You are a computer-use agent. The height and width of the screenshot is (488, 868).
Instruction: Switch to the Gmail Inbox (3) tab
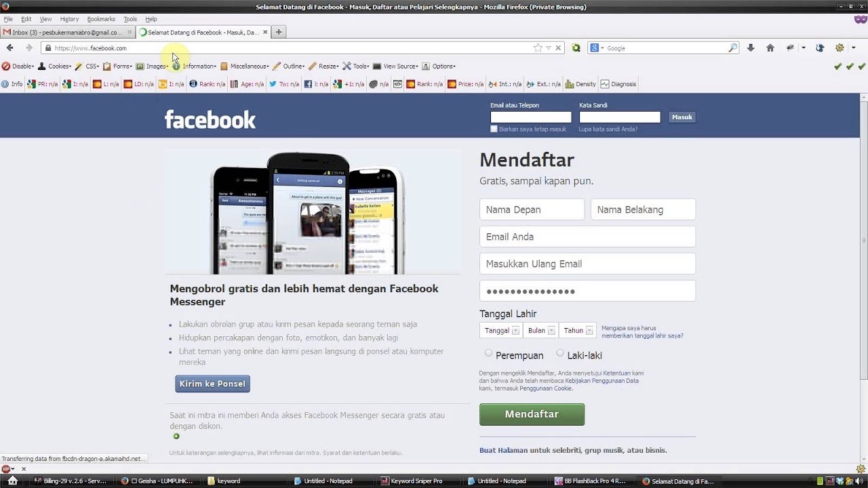[x=68, y=32]
